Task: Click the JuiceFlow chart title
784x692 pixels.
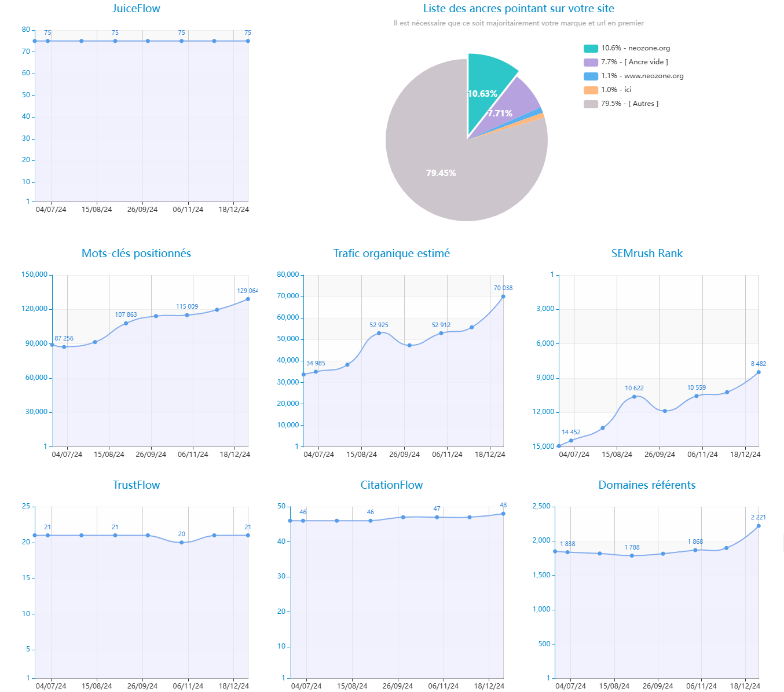Action: pos(136,9)
